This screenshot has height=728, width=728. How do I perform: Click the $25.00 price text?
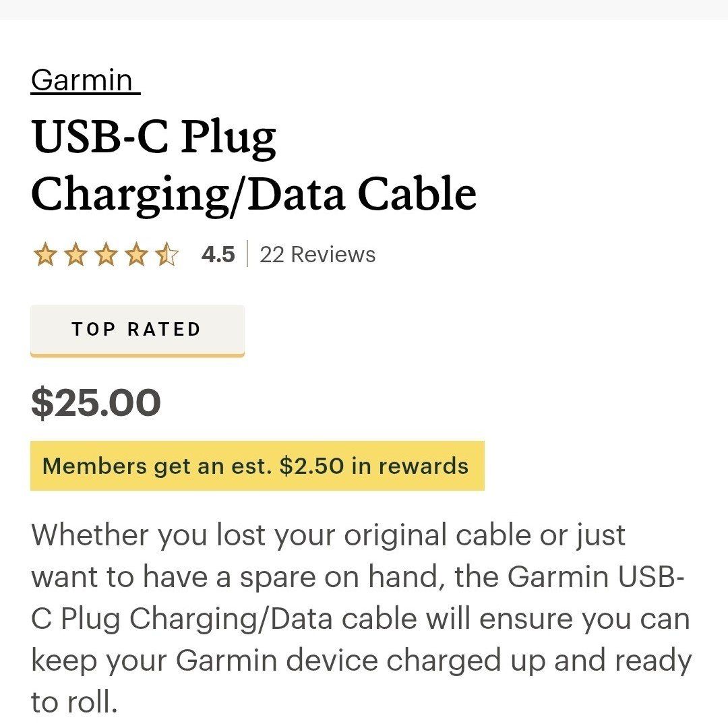coord(96,402)
